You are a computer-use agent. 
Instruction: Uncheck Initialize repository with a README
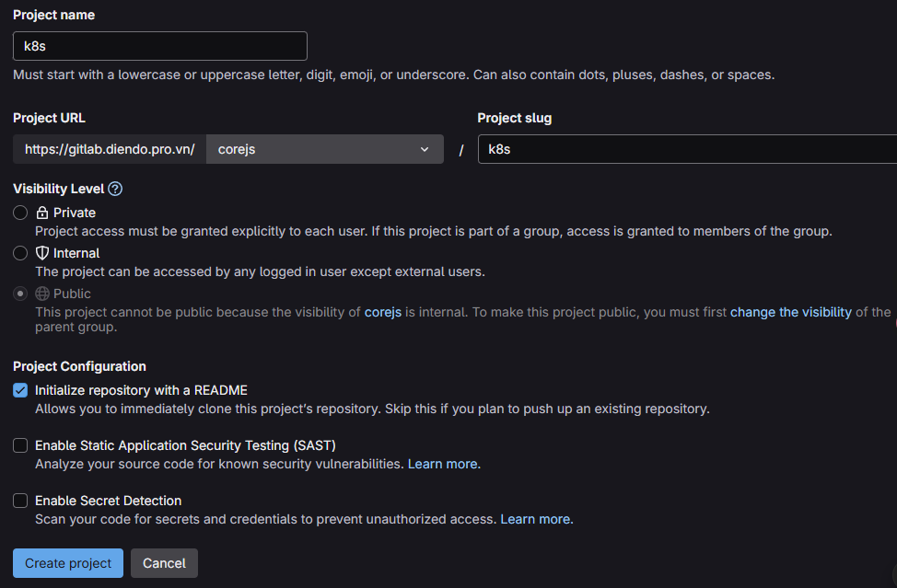20,390
